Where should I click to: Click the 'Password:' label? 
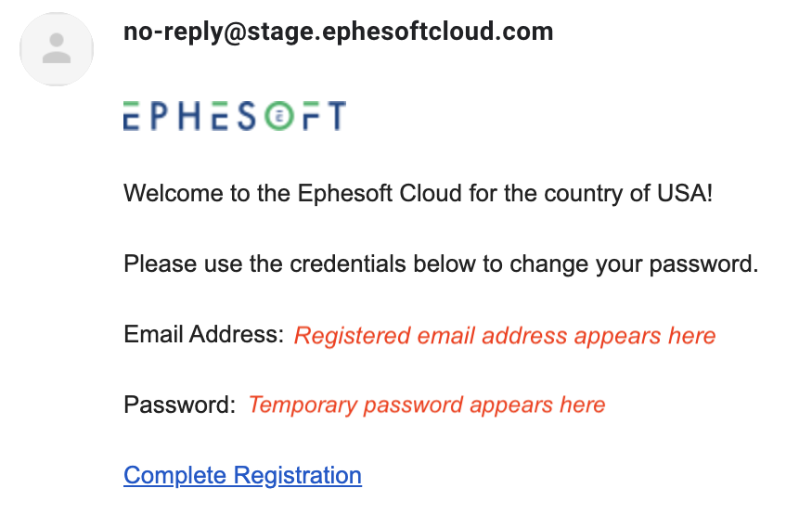(180, 405)
